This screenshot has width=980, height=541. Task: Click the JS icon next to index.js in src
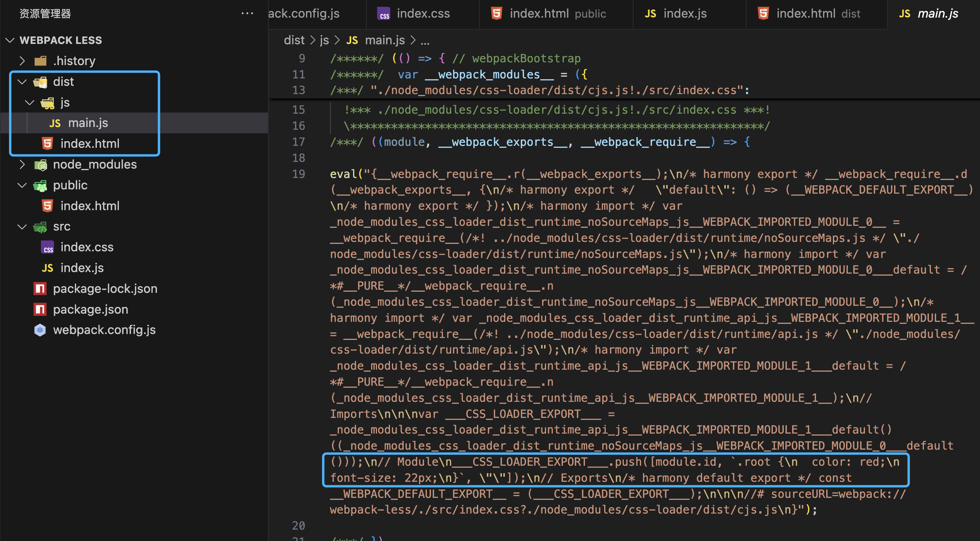coord(47,267)
